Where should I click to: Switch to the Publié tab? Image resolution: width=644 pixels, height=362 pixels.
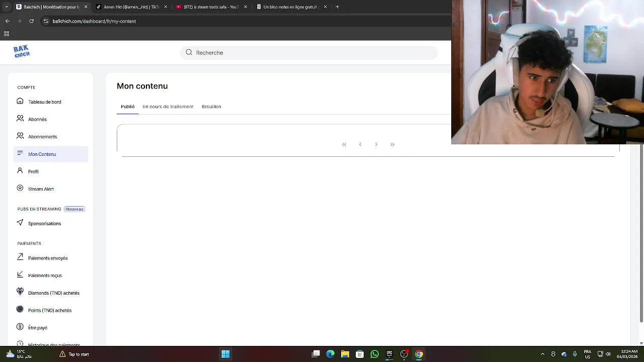[128, 107]
